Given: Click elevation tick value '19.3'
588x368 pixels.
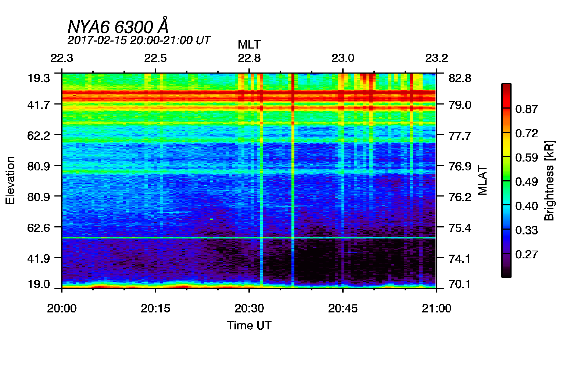Looking at the screenshot, I should pos(39,78).
